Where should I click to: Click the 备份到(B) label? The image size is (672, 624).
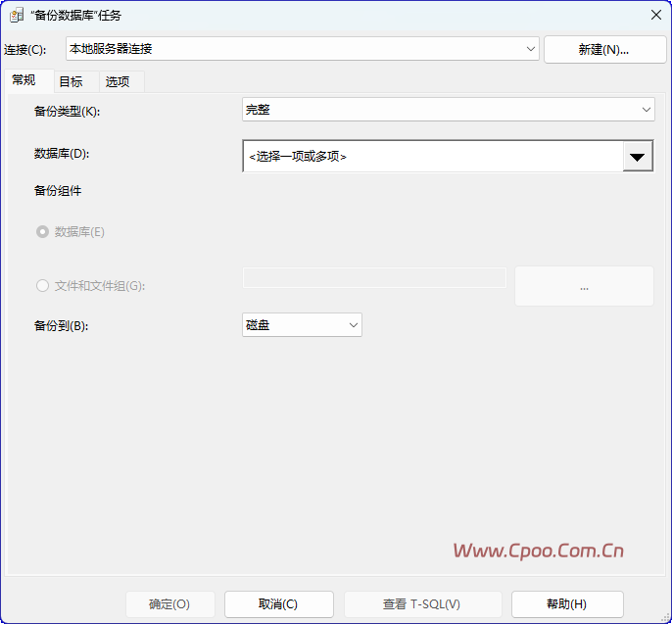[61, 325]
